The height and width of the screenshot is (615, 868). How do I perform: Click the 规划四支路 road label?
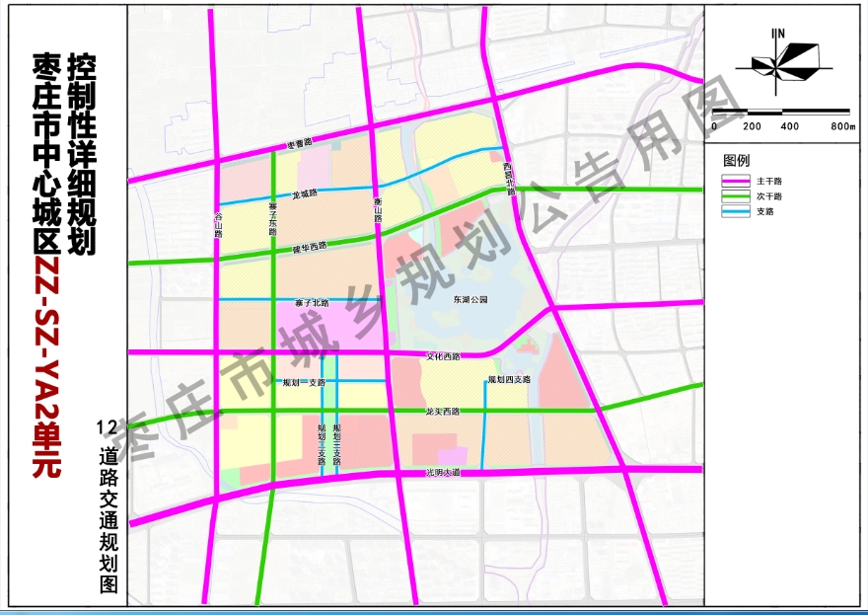pyautogui.click(x=509, y=380)
